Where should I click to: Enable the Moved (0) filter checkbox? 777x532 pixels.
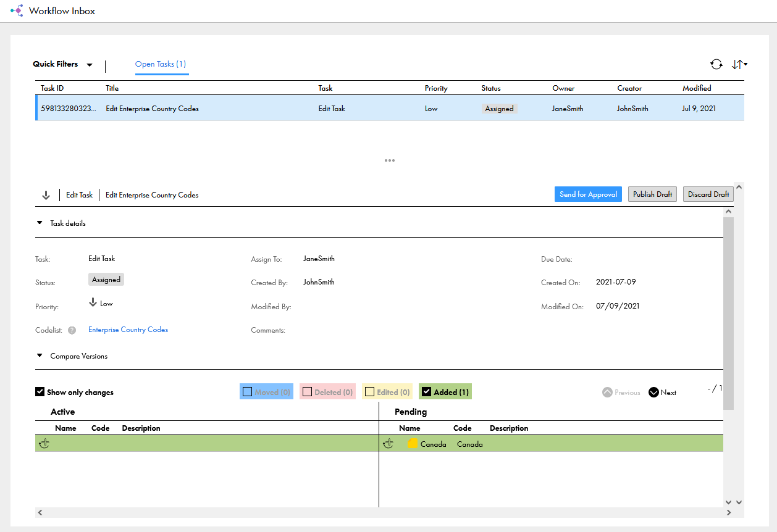click(248, 391)
